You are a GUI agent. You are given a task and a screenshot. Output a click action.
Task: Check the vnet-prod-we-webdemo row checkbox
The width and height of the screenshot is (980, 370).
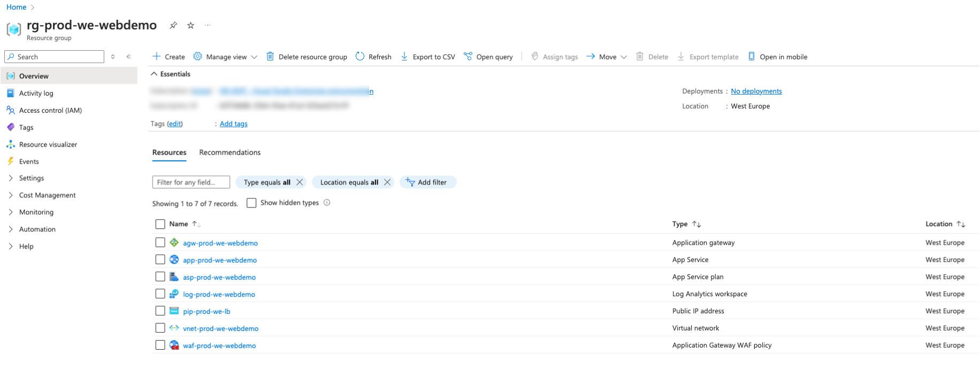point(160,328)
